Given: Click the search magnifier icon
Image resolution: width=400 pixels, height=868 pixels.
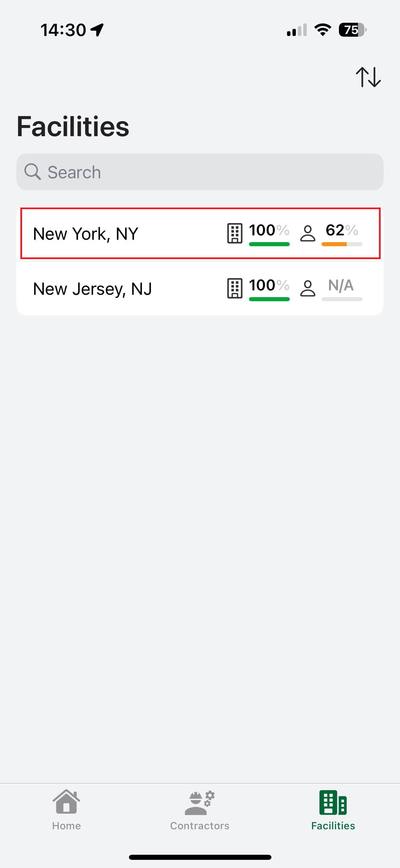Looking at the screenshot, I should click(33, 172).
